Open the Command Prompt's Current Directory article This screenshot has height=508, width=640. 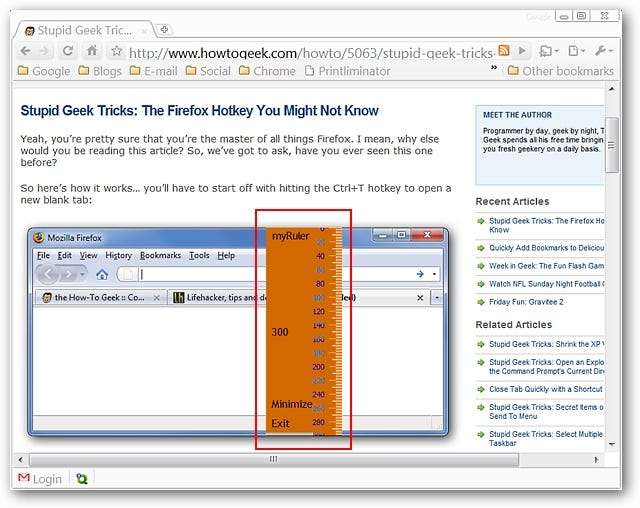[x=547, y=366]
